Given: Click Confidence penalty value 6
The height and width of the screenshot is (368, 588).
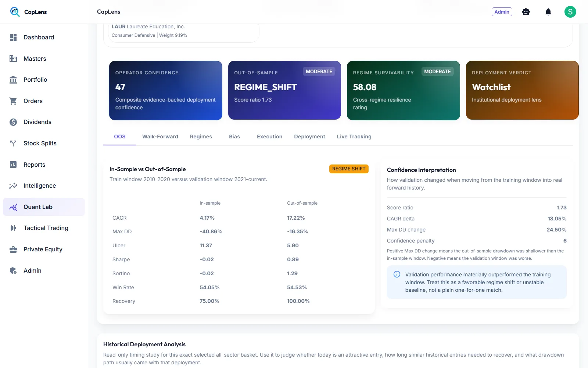Looking at the screenshot, I should [x=565, y=241].
